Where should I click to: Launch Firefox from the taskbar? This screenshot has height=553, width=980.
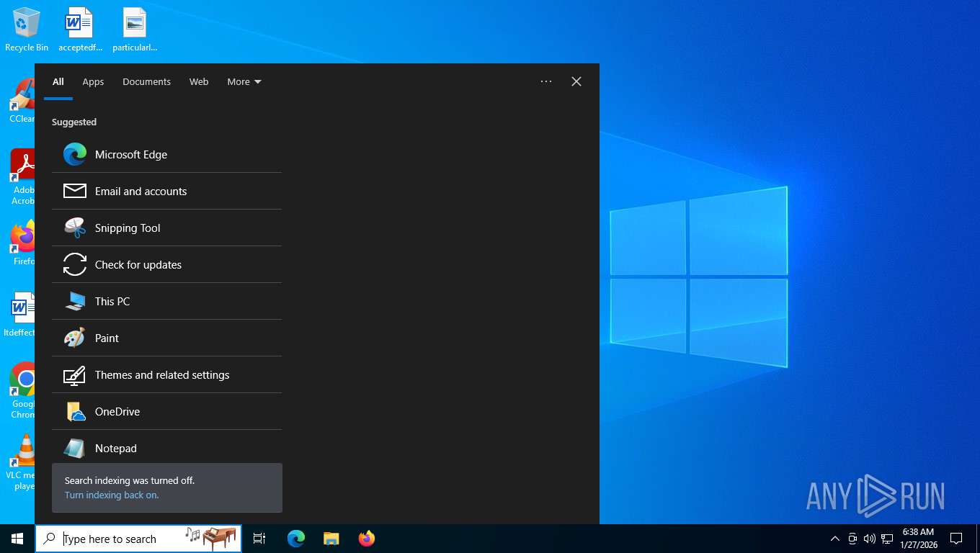(367, 539)
